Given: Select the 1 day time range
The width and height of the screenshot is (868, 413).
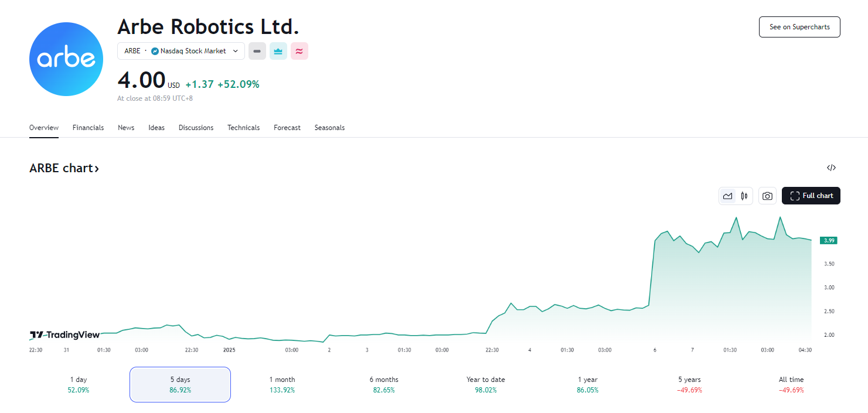Looking at the screenshot, I should (x=78, y=384).
